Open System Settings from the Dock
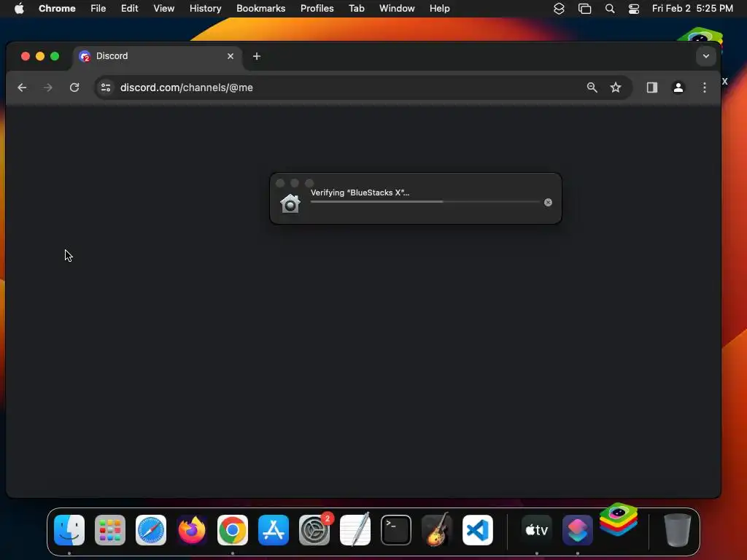 (x=314, y=530)
